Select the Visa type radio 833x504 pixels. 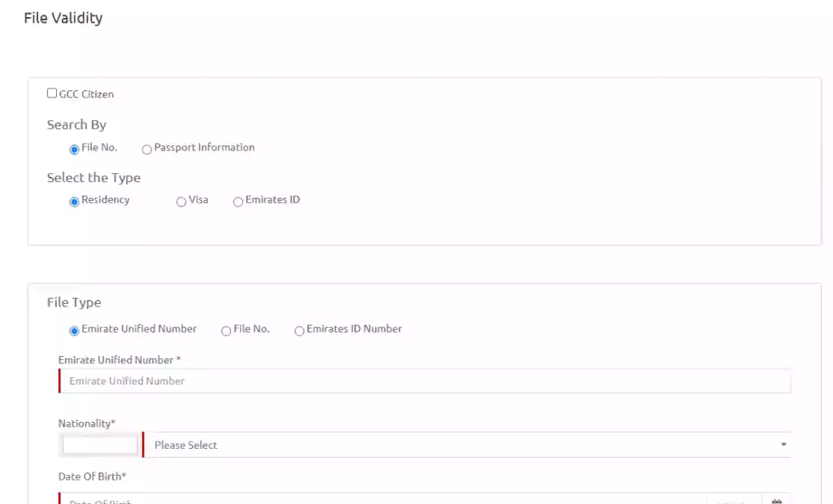tap(181, 202)
